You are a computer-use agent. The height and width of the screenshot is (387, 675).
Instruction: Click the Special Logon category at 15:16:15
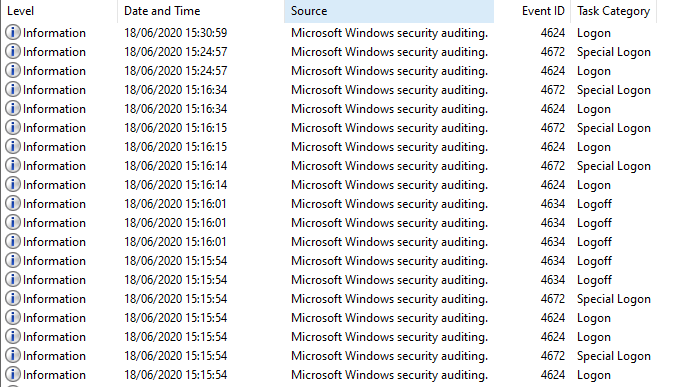point(613,129)
